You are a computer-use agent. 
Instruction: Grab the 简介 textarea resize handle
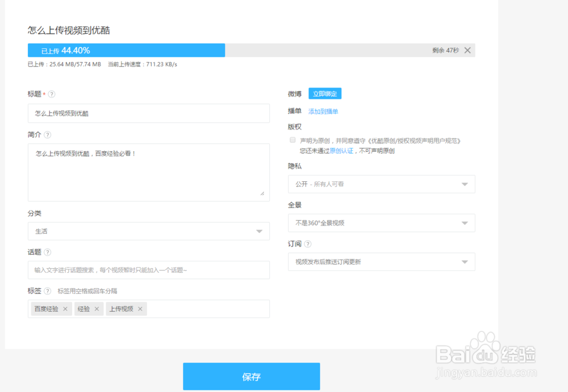point(262,194)
